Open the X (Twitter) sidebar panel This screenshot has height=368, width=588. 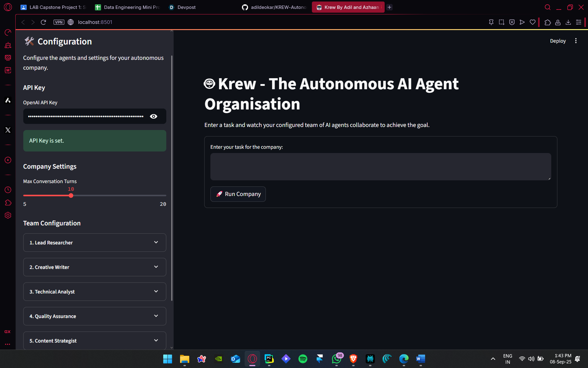click(x=8, y=130)
